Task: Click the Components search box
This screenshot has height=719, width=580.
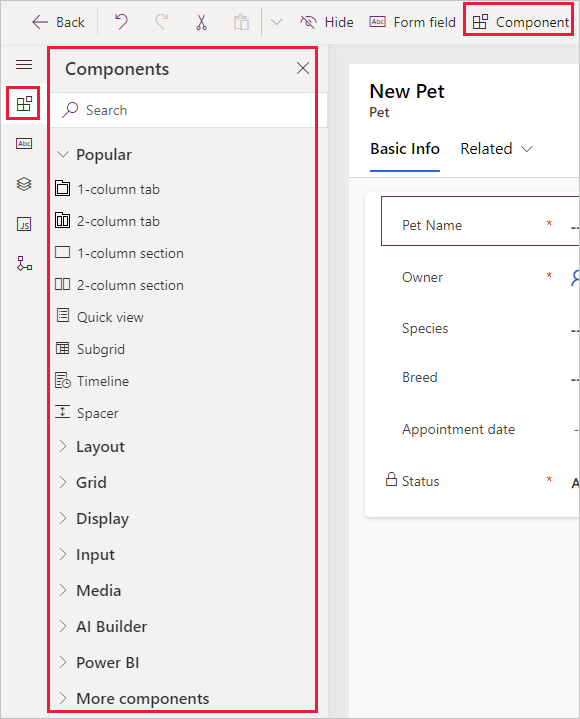Action: 188,110
